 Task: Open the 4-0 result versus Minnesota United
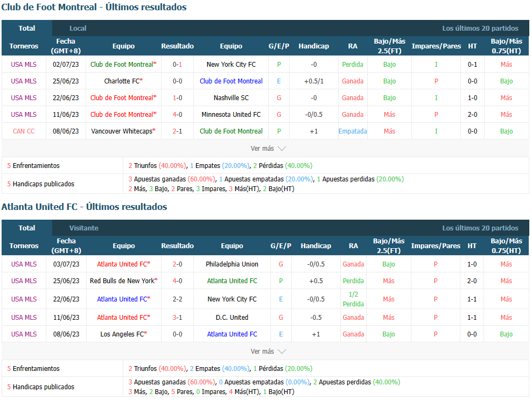(177, 114)
